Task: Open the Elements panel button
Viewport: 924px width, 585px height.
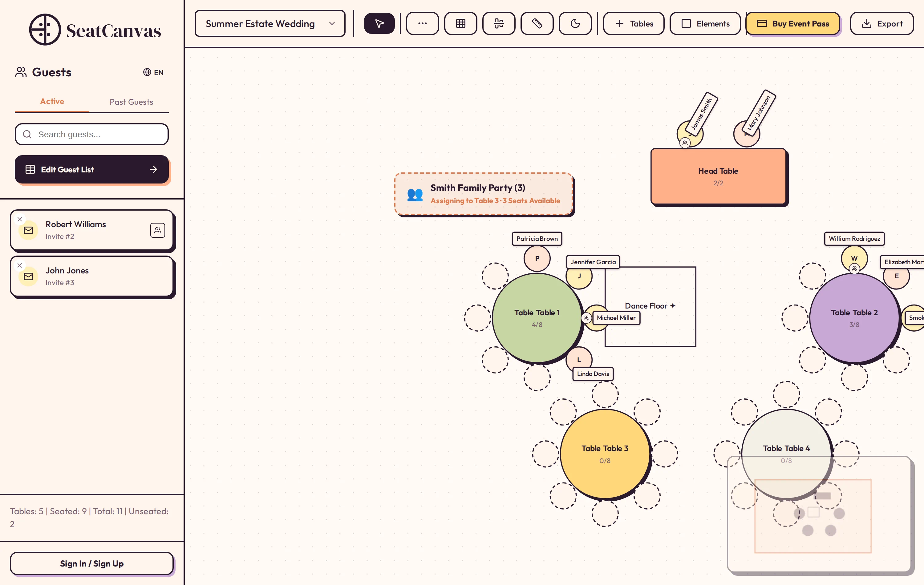Action: 705,23
